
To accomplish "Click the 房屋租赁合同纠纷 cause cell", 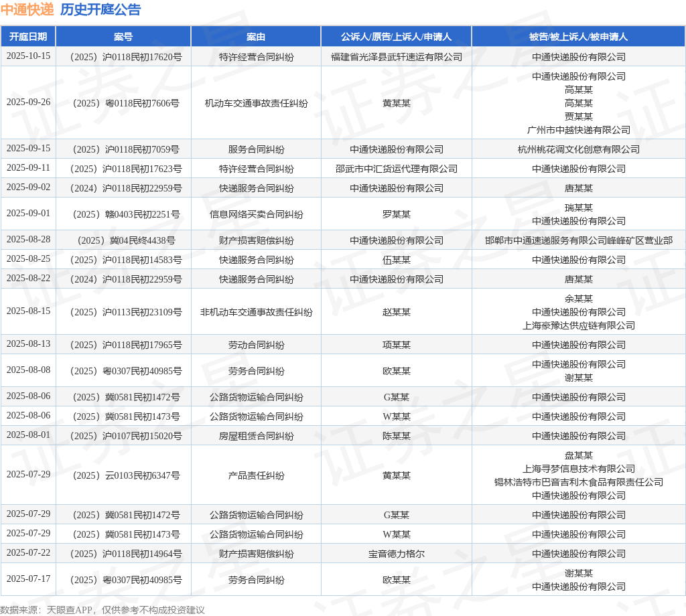I will (256, 436).
